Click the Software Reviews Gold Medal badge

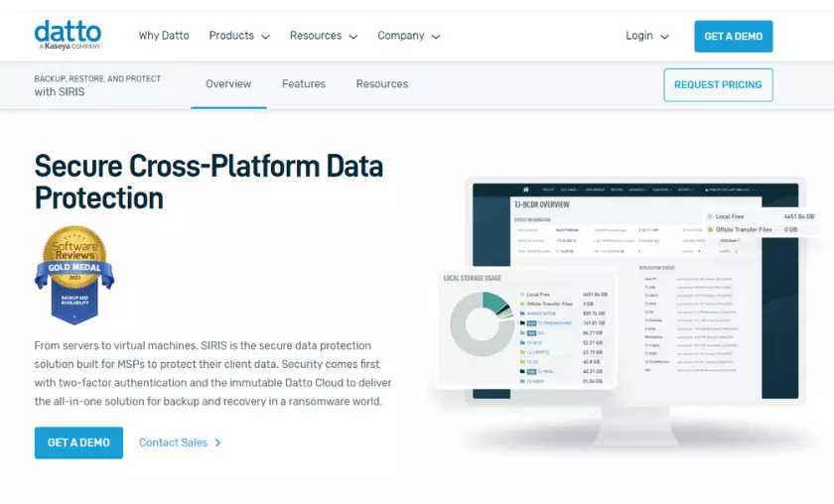[x=74, y=274]
